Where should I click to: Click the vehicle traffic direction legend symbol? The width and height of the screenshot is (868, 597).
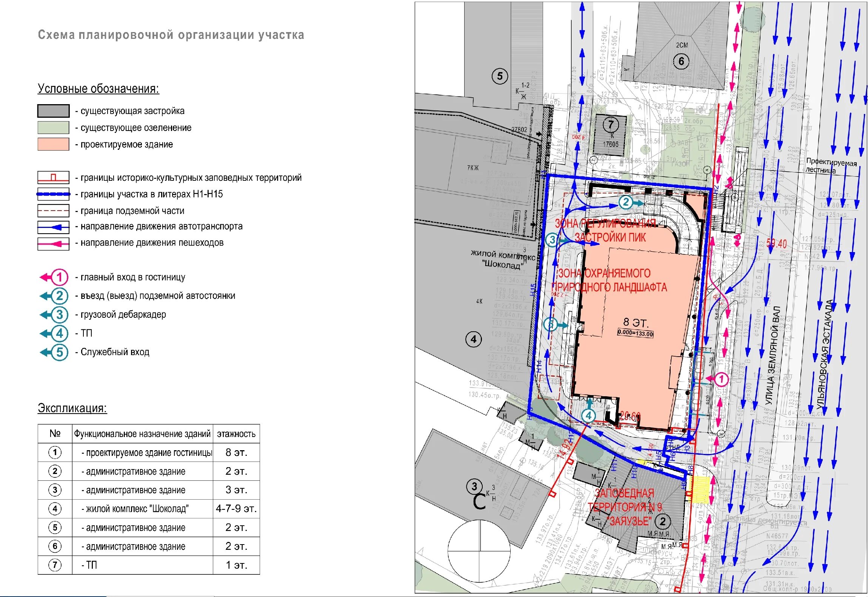53,227
